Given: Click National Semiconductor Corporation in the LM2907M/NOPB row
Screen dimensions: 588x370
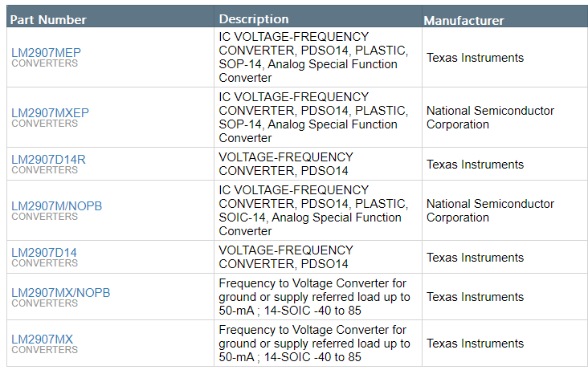Looking at the screenshot, I should 490,210.
